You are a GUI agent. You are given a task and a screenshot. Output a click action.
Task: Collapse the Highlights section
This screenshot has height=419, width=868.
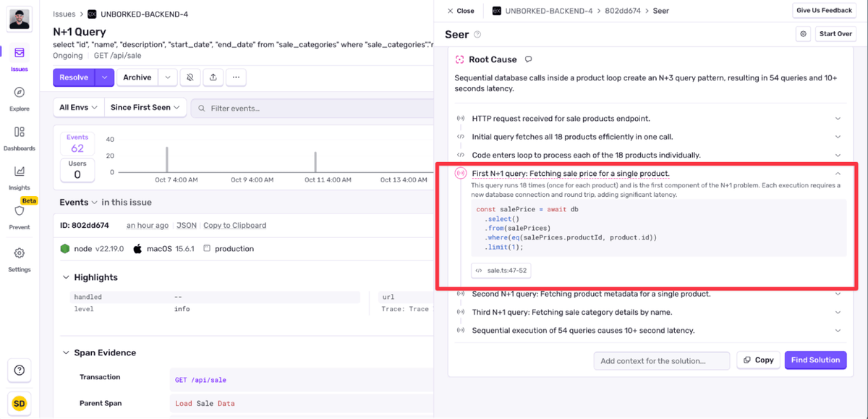(66, 277)
